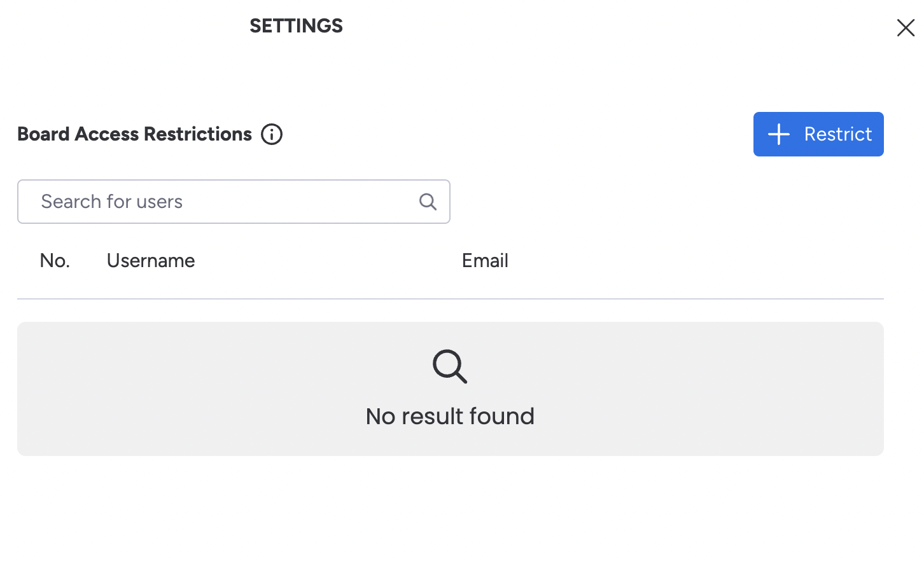Click the large magnifier icon above No result found

coord(450,366)
